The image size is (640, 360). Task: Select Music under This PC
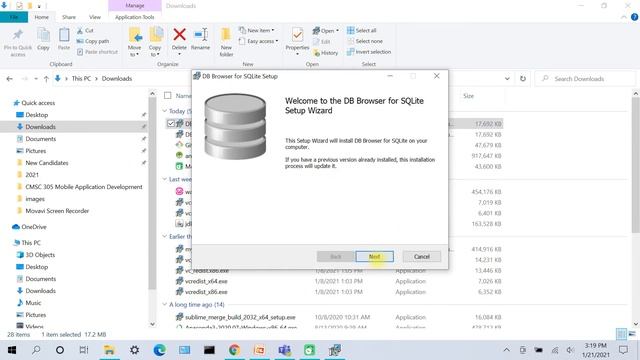pyautogui.click(x=33, y=303)
